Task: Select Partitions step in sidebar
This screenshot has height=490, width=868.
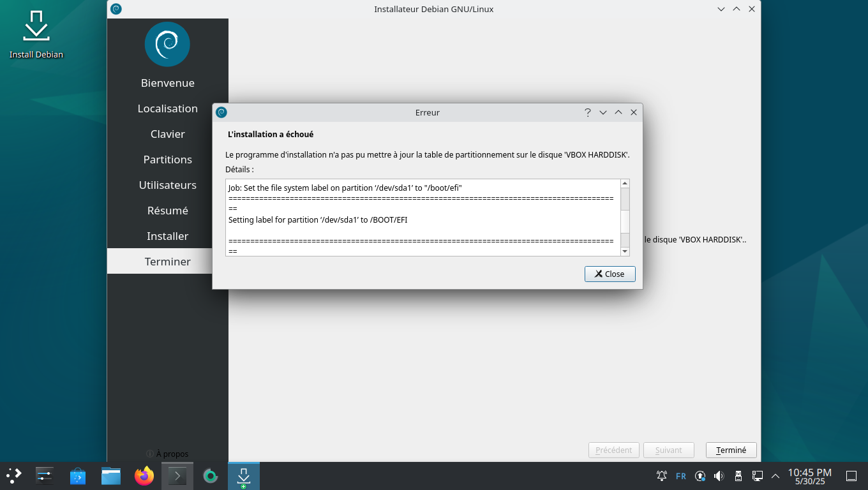Action: pos(168,160)
